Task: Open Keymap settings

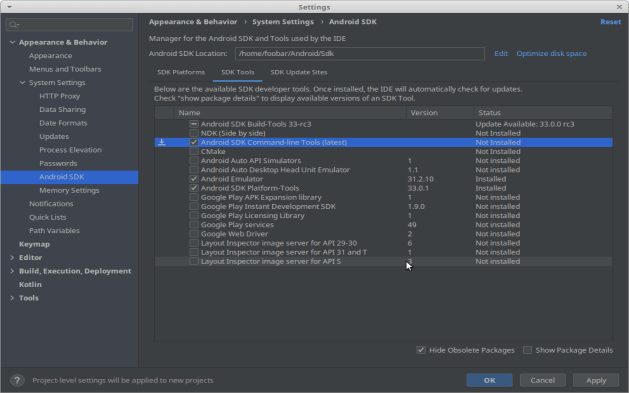Action: 34,244
